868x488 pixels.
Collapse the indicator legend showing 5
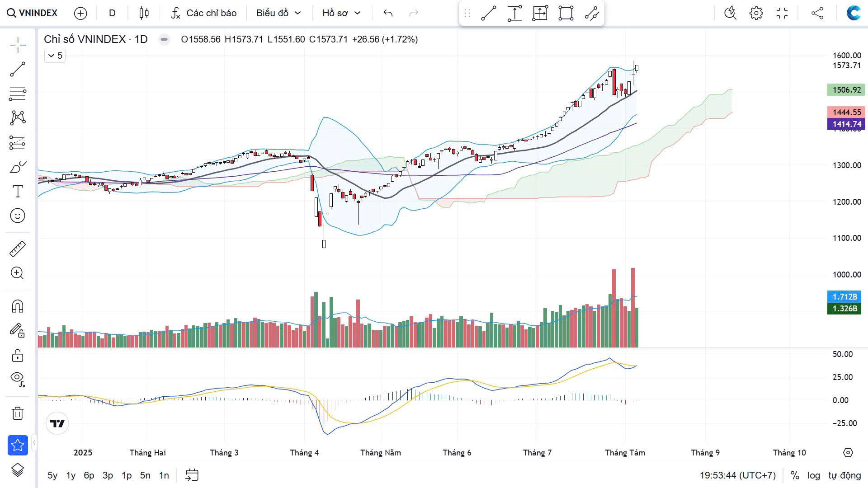click(55, 56)
